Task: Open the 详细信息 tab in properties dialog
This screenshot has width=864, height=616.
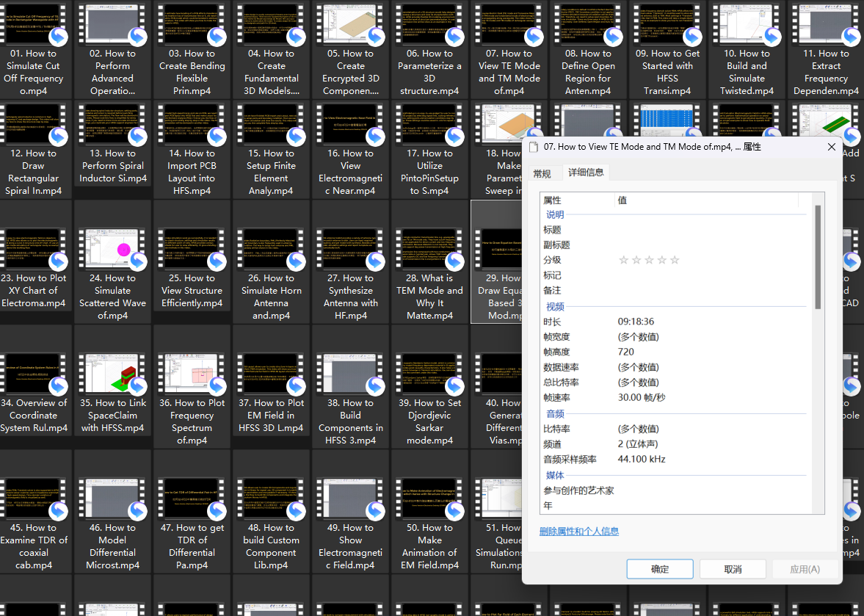Action: (586, 173)
